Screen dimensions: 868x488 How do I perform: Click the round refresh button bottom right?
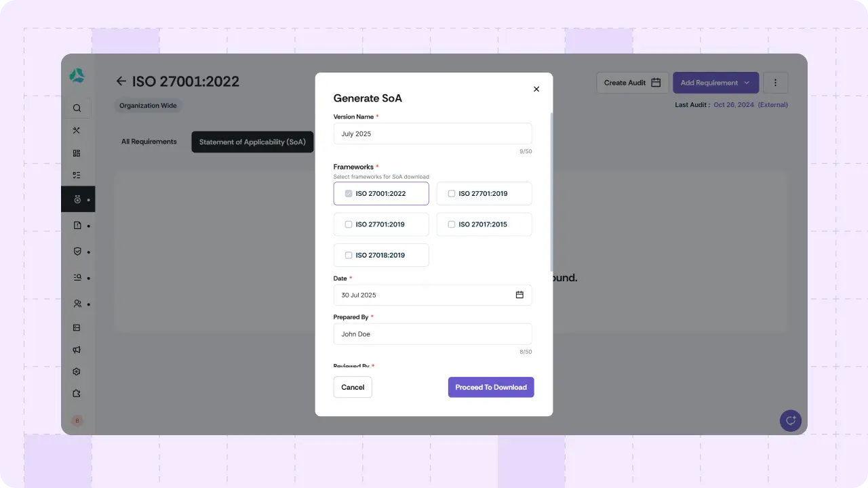pos(791,420)
